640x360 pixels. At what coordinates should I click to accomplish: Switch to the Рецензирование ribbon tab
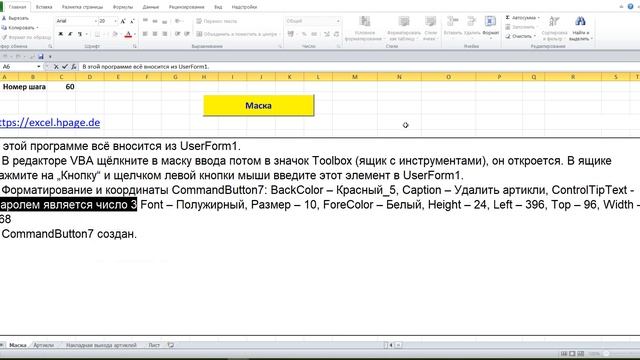(186, 7)
